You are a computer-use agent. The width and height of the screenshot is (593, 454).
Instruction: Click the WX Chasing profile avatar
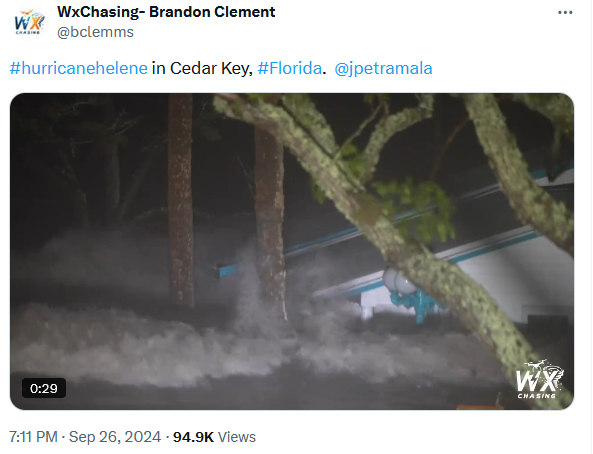29,23
